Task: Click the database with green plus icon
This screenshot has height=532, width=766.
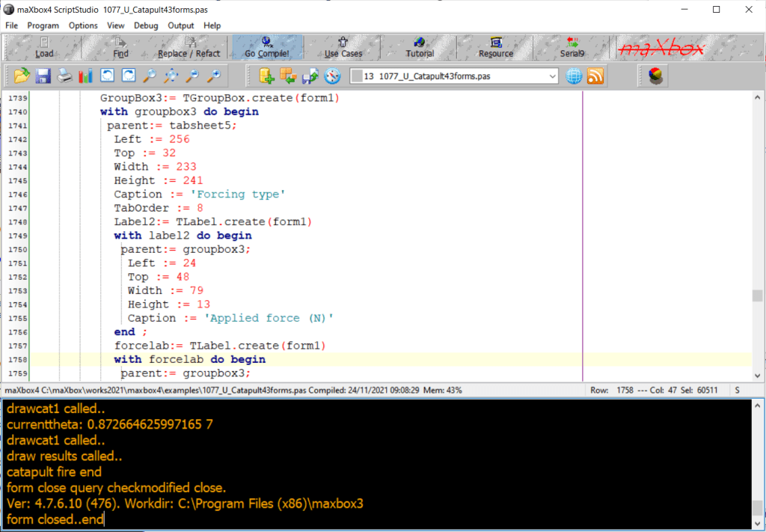Action: (267, 76)
